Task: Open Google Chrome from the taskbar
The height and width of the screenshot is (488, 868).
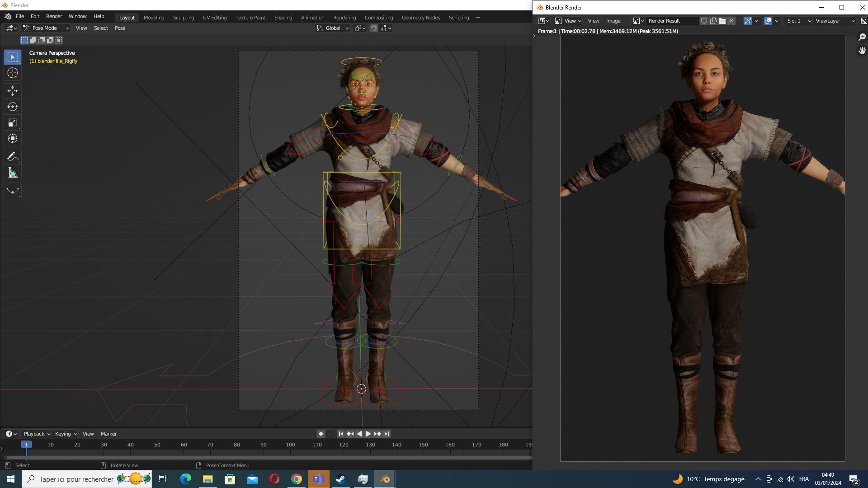Action: [x=296, y=479]
